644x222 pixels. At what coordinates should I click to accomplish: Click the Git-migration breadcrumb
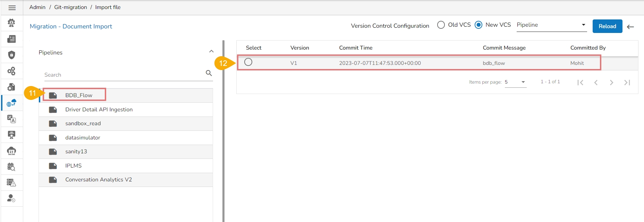[x=70, y=7]
